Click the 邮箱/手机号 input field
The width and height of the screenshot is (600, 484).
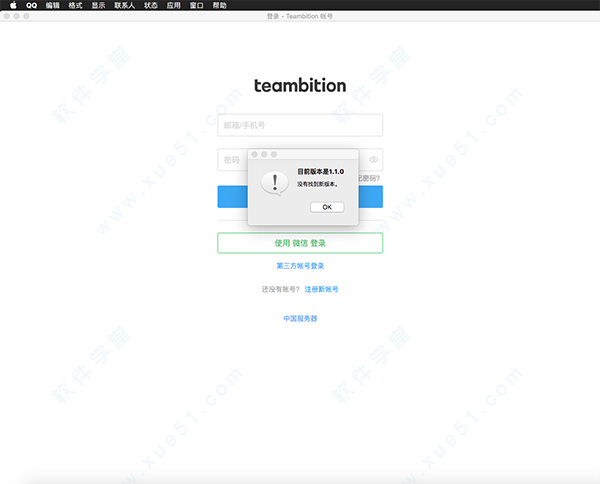click(x=300, y=125)
